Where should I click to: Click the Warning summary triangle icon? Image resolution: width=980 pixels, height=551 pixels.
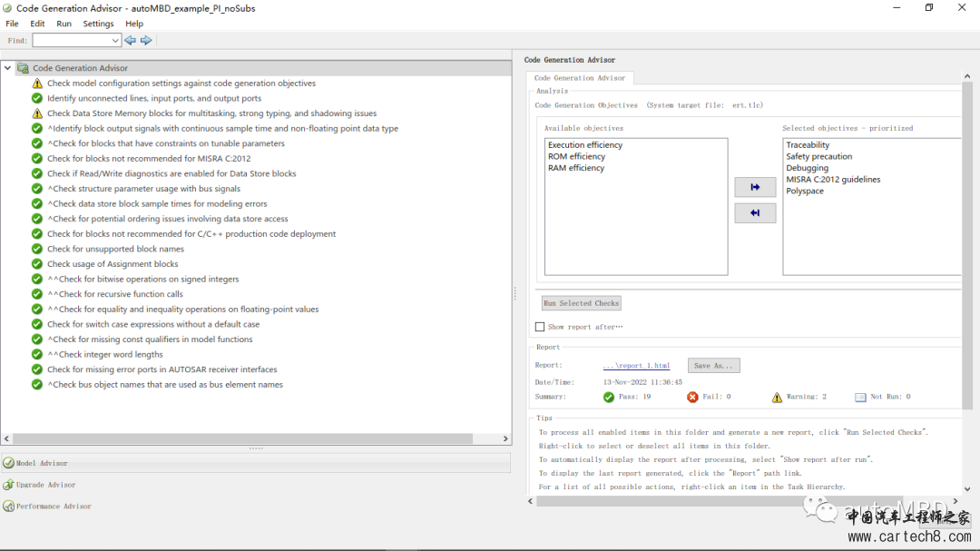pos(777,398)
